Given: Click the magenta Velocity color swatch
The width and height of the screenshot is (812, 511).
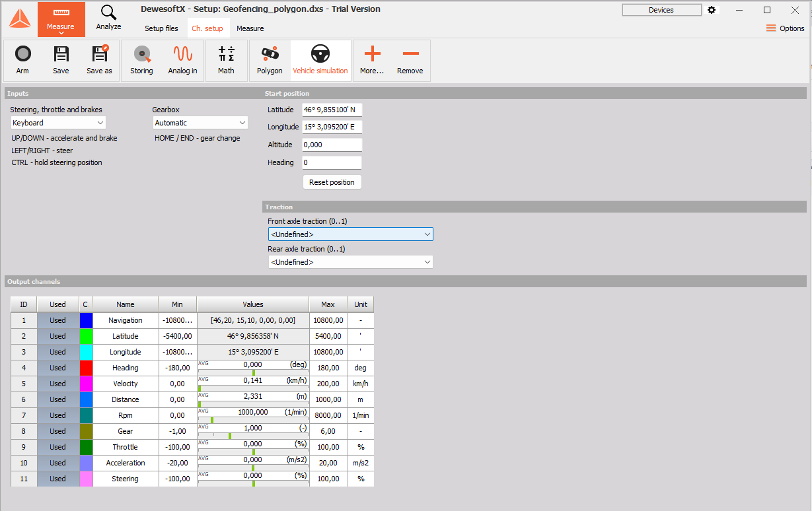Looking at the screenshot, I should (x=86, y=384).
